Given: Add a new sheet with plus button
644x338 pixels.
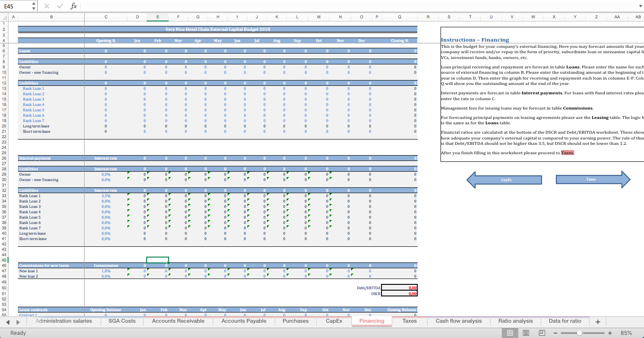Looking at the screenshot, I should tap(598, 321).
